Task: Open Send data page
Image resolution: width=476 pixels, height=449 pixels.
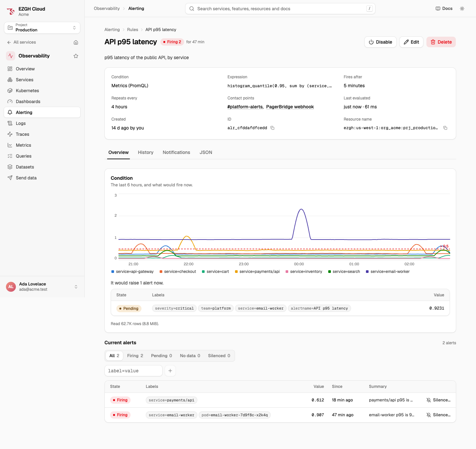Action: coord(42,178)
